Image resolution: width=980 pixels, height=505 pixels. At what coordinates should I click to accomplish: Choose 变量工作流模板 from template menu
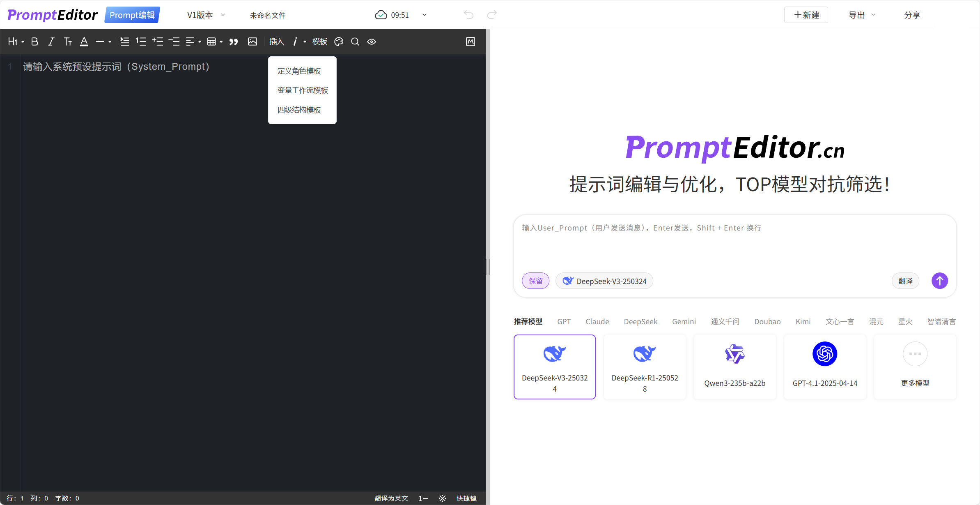(303, 90)
